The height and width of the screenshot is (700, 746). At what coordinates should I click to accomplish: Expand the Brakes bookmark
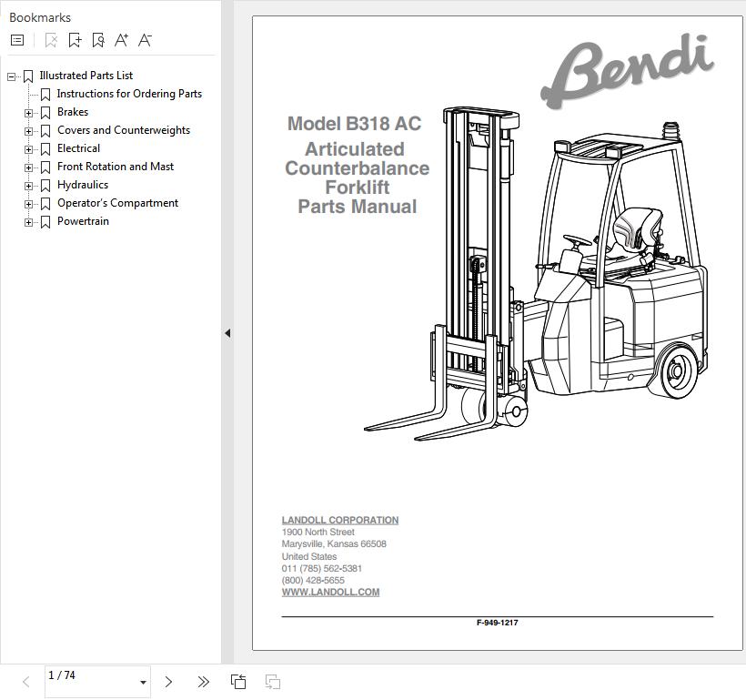pos(28,114)
